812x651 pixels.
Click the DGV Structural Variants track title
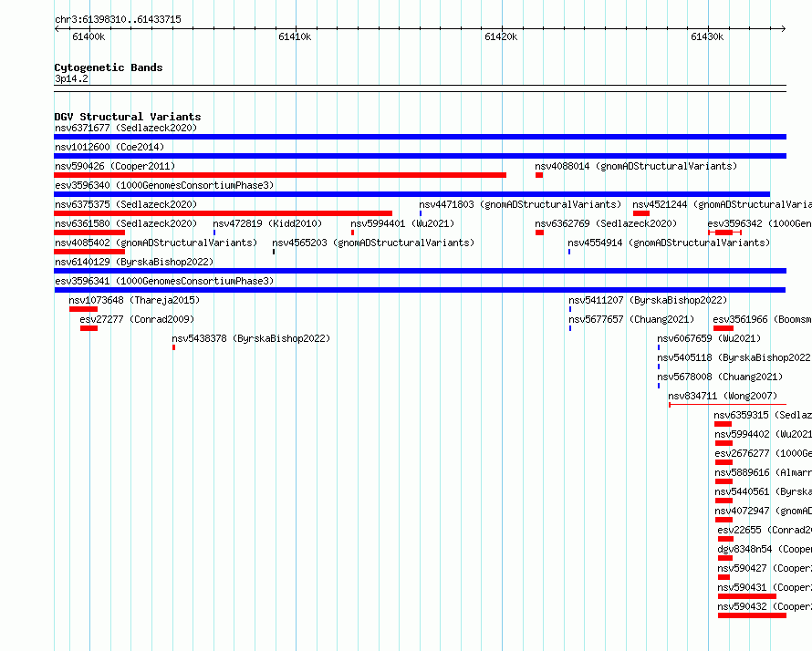128,117
